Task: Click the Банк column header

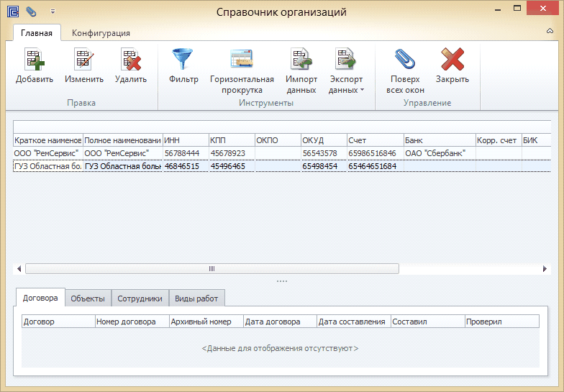Action: pos(440,140)
